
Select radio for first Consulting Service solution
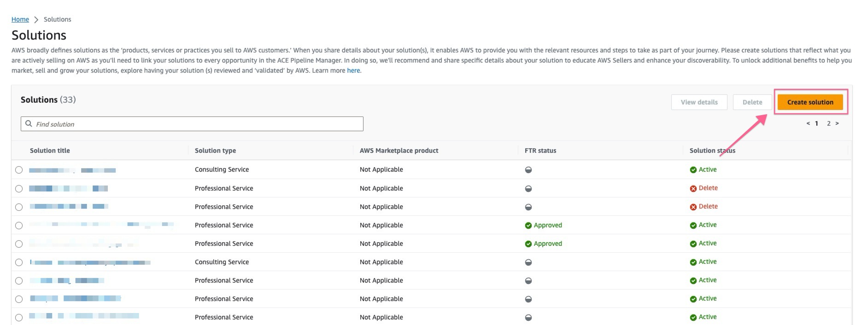point(19,170)
